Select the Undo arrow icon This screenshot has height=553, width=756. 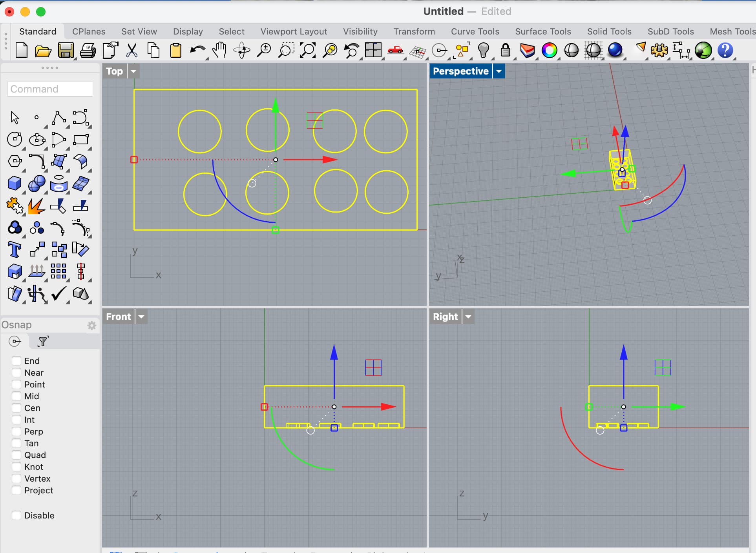197,51
